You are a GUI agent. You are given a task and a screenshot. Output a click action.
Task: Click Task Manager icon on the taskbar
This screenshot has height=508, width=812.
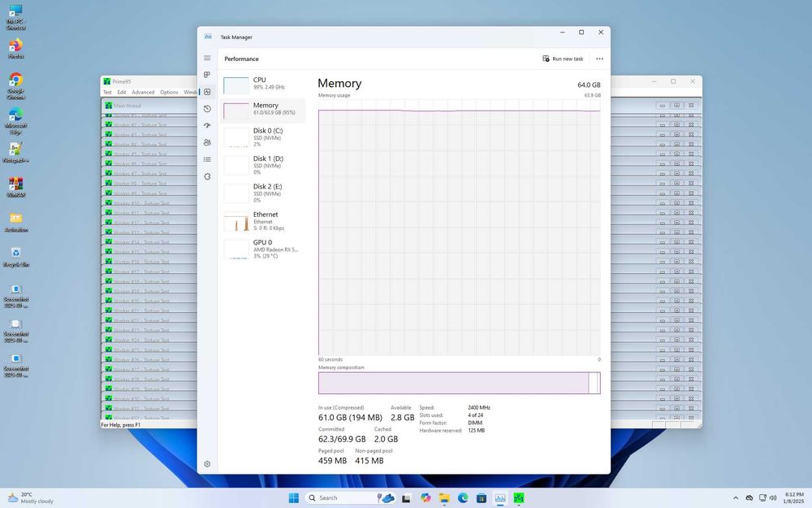pyautogui.click(x=500, y=497)
